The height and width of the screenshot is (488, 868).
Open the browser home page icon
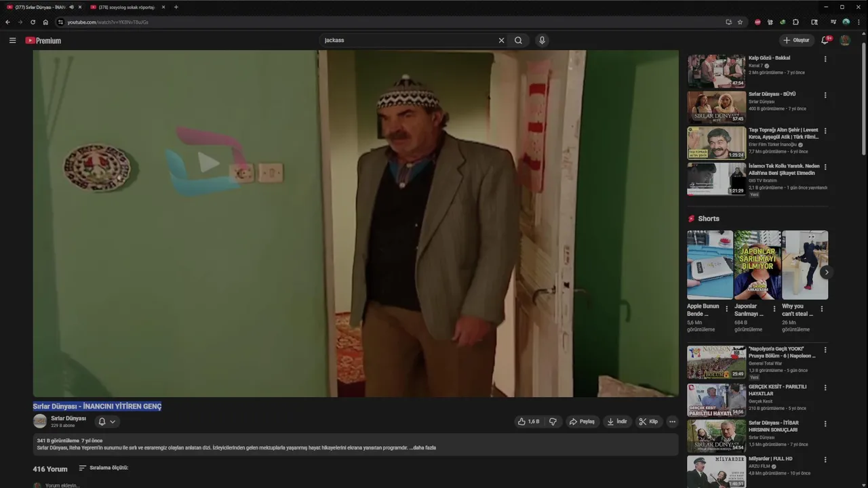45,22
